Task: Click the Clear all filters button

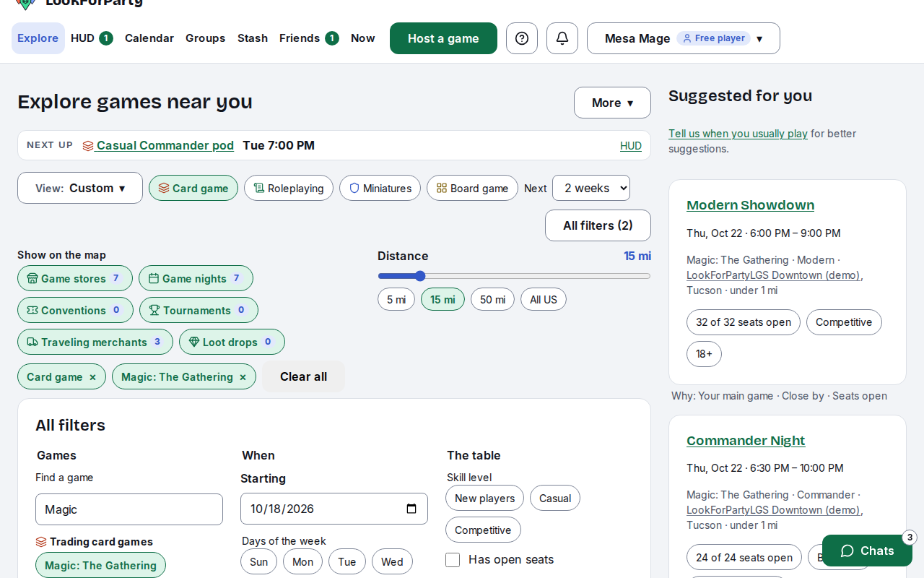Action: 303,376
